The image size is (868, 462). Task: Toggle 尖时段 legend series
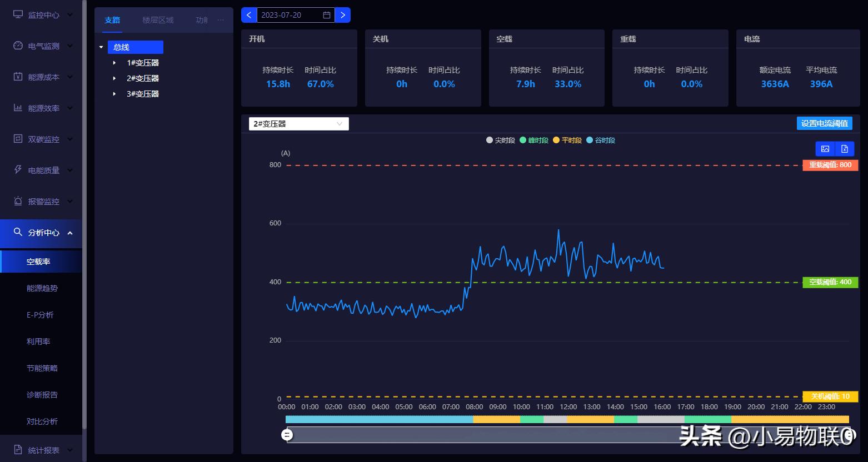pos(501,140)
